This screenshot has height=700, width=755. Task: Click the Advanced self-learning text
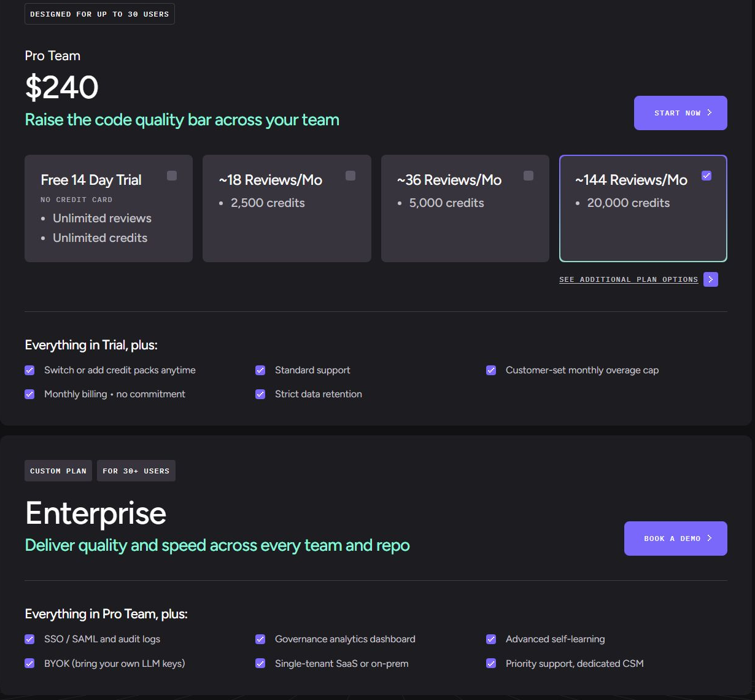tap(556, 639)
